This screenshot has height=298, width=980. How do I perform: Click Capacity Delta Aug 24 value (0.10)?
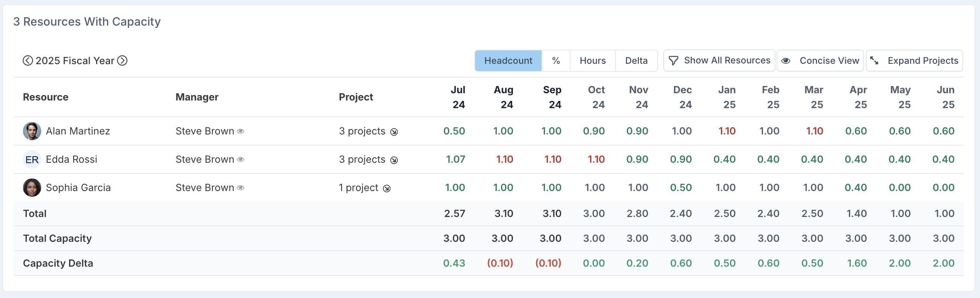(500, 263)
